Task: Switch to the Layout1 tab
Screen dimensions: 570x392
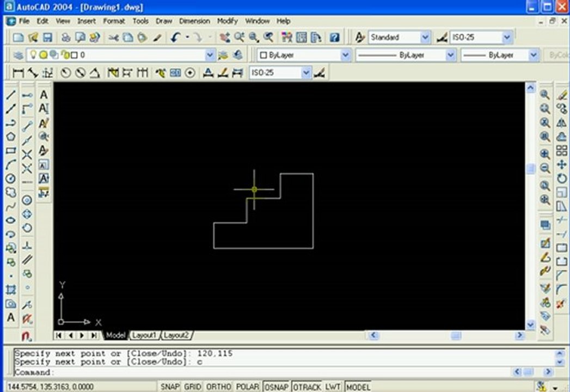Action: tap(144, 335)
